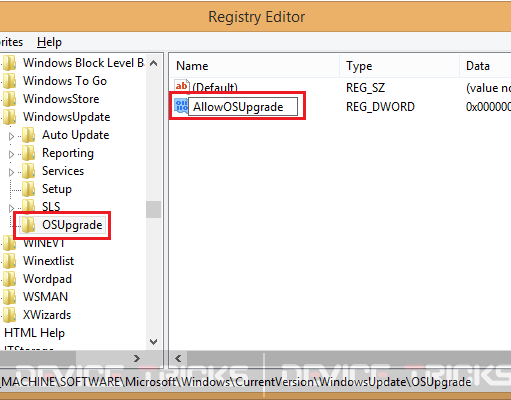The height and width of the screenshot is (400, 511).
Task: Expand the SLS subkey
Action: (x=11, y=208)
